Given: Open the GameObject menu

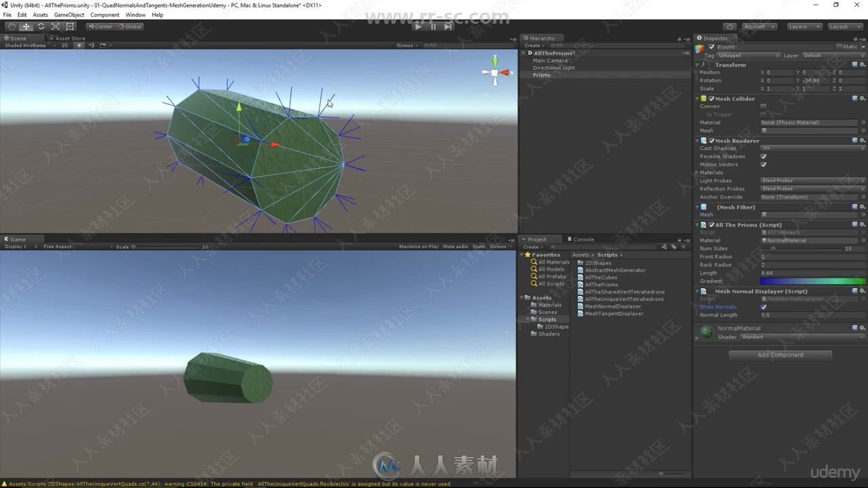Looking at the screenshot, I should pyautogui.click(x=69, y=14).
